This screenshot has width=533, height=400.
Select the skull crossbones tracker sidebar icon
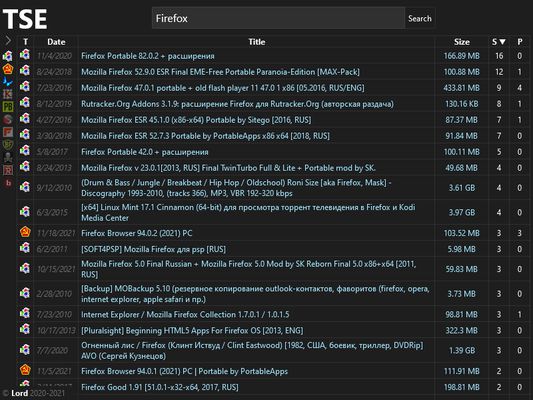click(8, 157)
